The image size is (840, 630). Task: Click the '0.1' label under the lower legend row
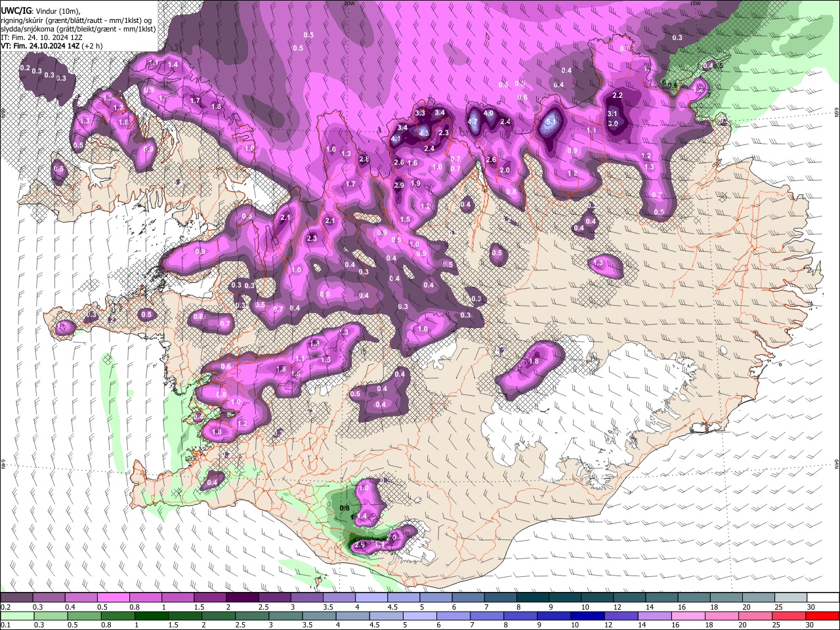(5, 625)
